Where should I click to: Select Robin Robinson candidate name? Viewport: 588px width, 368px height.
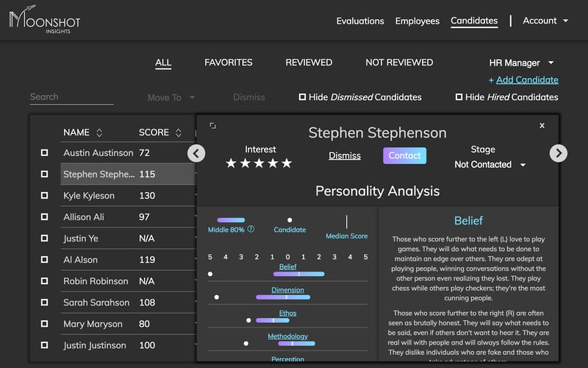(96, 281)
